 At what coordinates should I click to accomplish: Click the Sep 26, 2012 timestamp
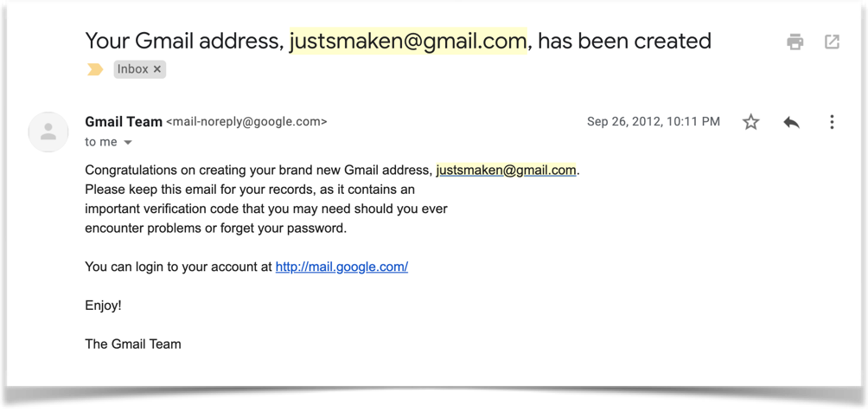point(653,122)
